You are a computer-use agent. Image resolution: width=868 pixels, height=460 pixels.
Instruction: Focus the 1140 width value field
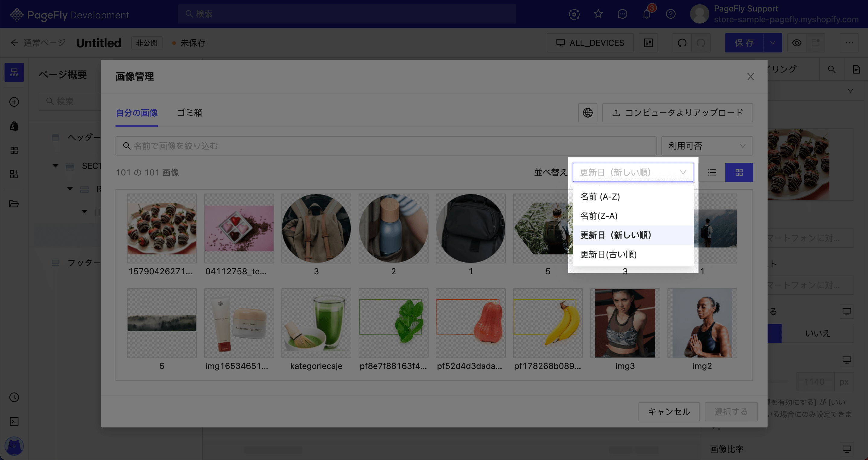click(816, 382)
